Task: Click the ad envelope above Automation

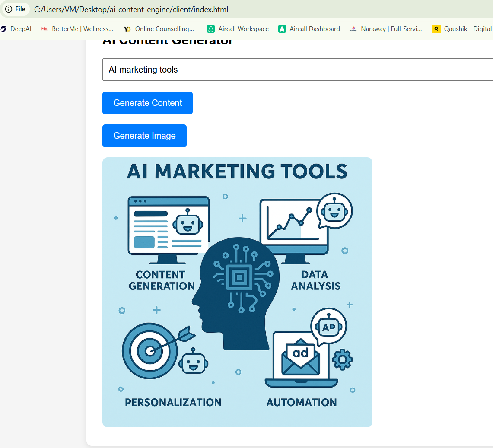Action: [x=301, y=358]
